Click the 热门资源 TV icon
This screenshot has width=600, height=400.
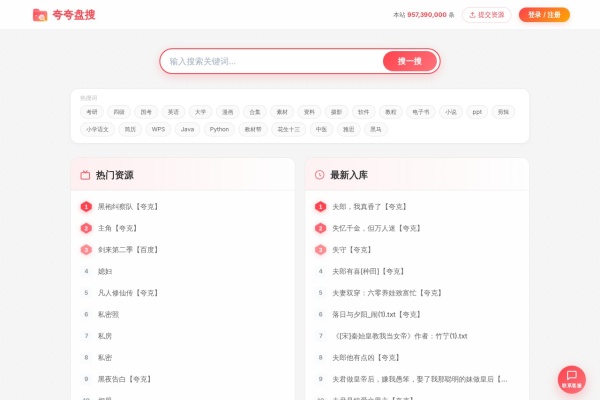click(85, 175)
